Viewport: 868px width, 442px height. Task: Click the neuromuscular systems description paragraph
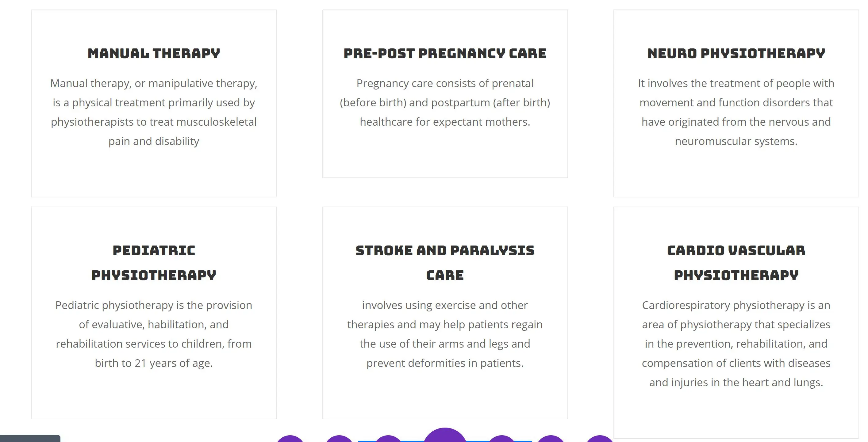tap(736, 112)
